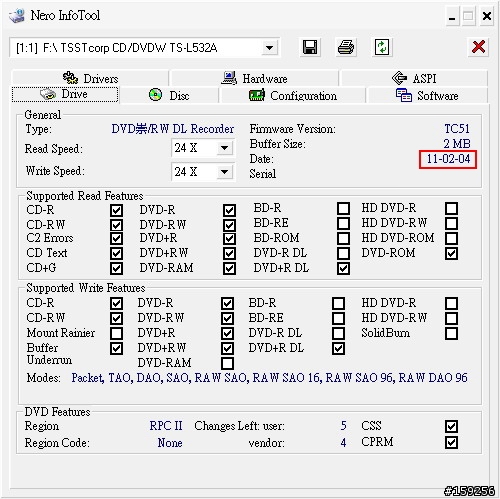Expand the Write Speed dropdown
The image size is (500, 499).
coord(224,172)
